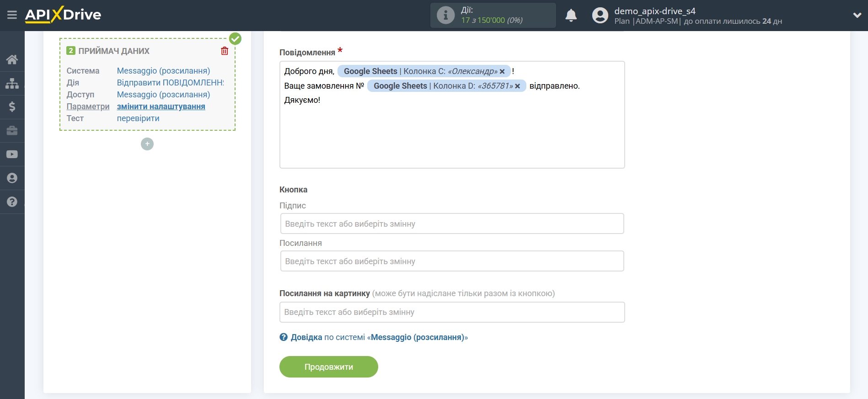
Task: Click the actions info icon
Action: [x=445, y=15]
